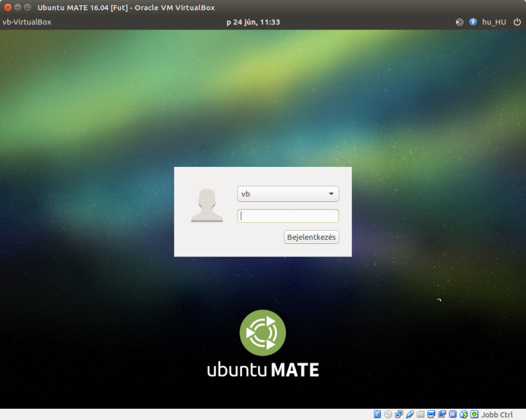Click the mouse integration status icon

tap(464, 414)
